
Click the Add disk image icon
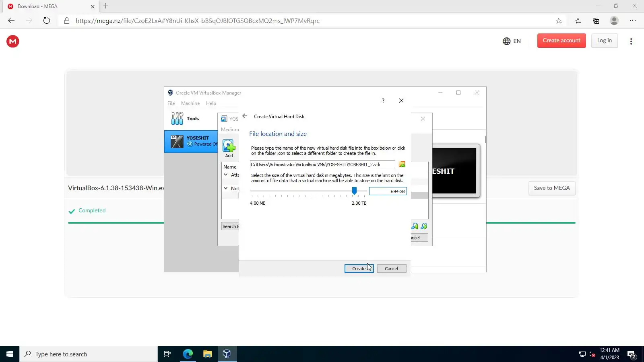(229, 148)
